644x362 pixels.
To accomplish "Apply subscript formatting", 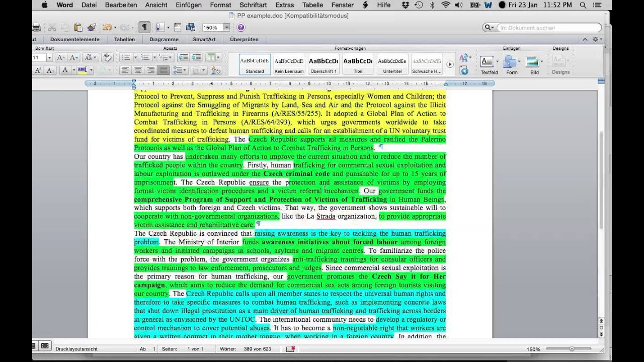I will click(50, 70).
